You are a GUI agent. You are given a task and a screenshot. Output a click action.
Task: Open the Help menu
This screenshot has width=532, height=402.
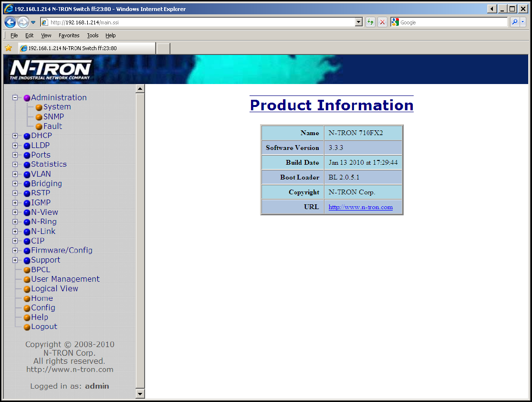(x=110, y=35)
